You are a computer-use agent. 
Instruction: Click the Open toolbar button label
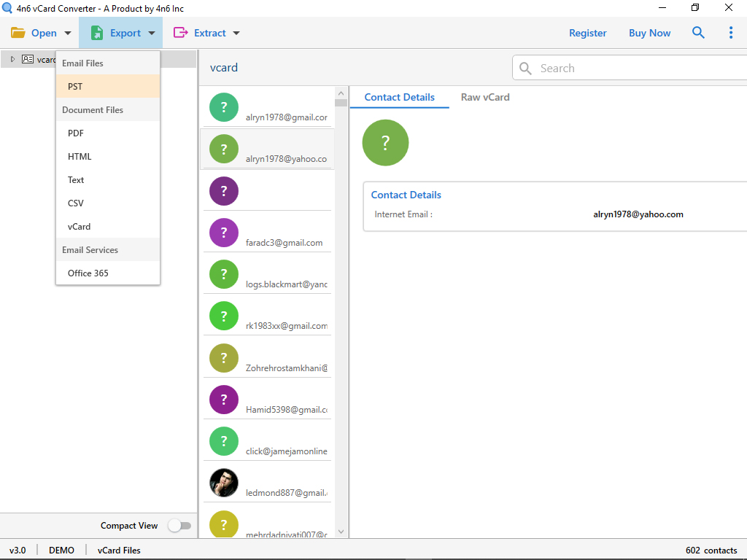[44, 33]
